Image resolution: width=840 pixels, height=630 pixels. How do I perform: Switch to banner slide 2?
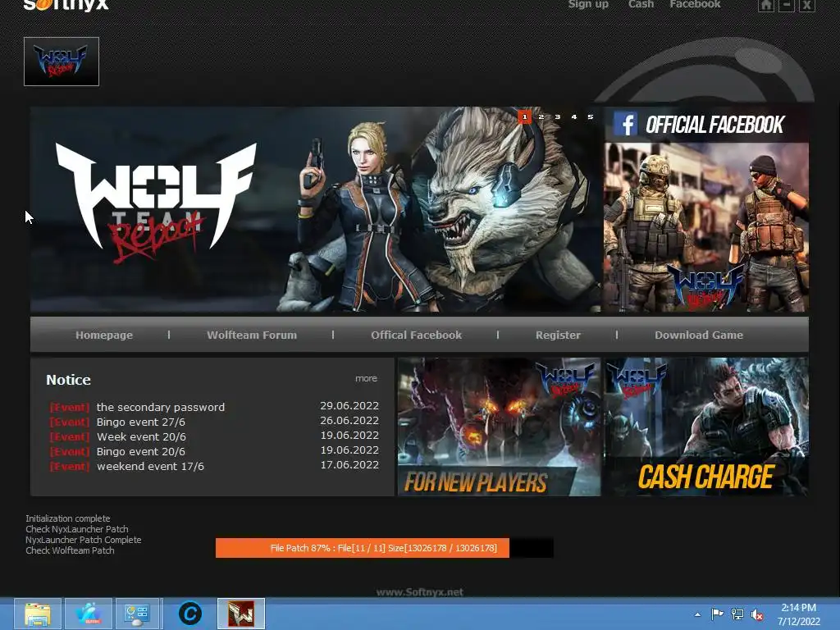pos(541,116)
